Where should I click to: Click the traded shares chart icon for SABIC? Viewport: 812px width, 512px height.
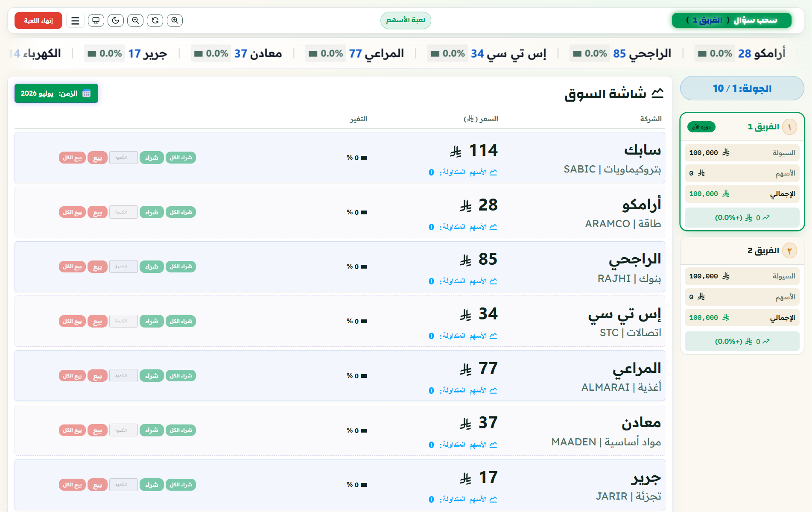click(494, 173)
